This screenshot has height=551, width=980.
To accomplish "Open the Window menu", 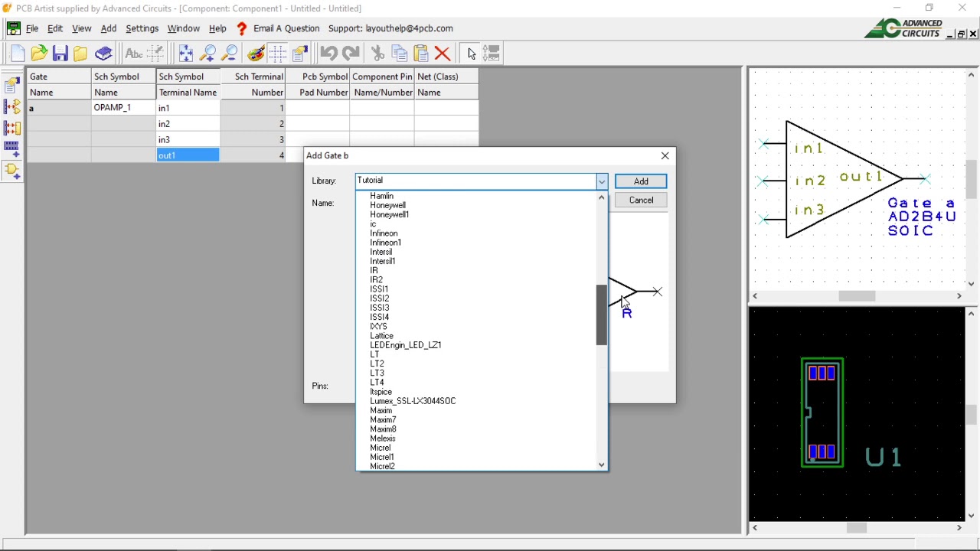I will point(184,28).
